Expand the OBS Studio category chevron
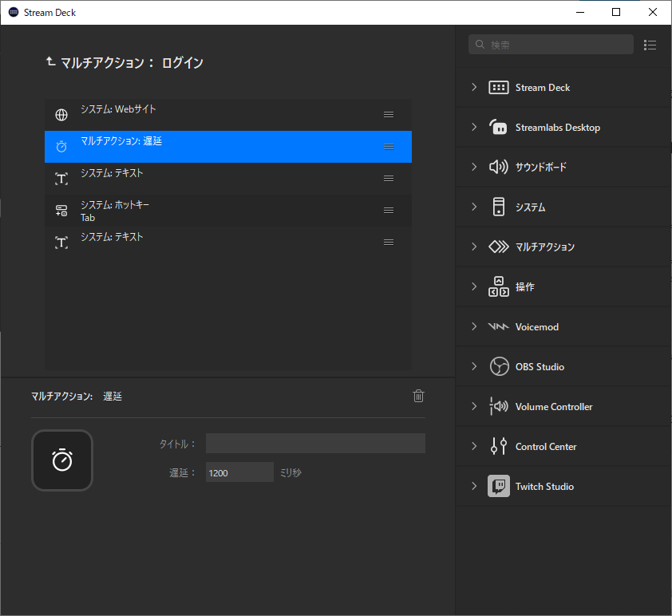672x616 pixels. pyautogui.click(x=474, y=366)
